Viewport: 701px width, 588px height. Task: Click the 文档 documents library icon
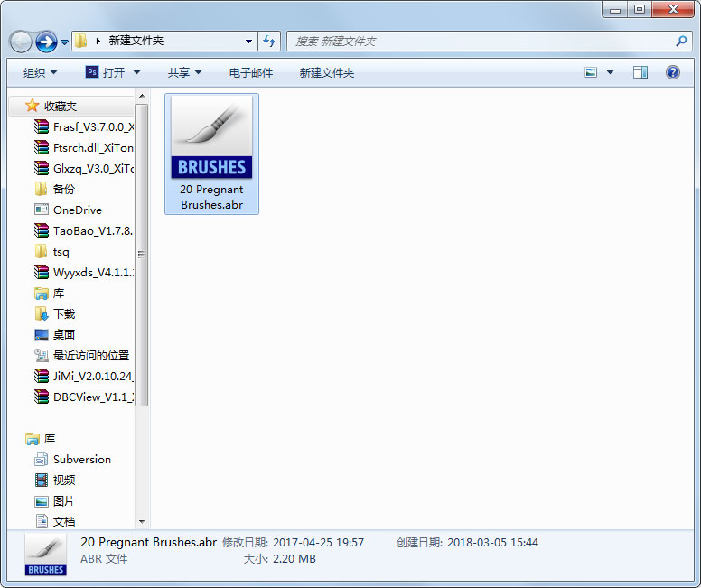tap(42, 521)
